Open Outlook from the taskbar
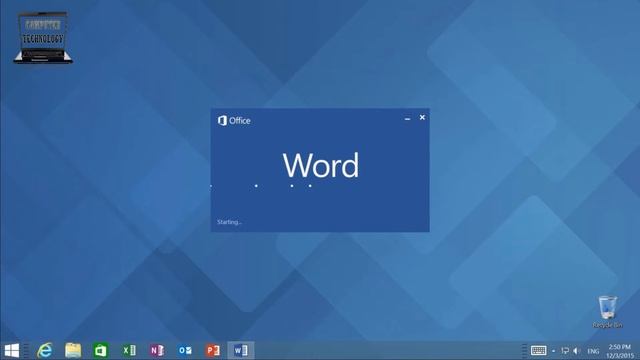640x360 pixels. point(185,350)
